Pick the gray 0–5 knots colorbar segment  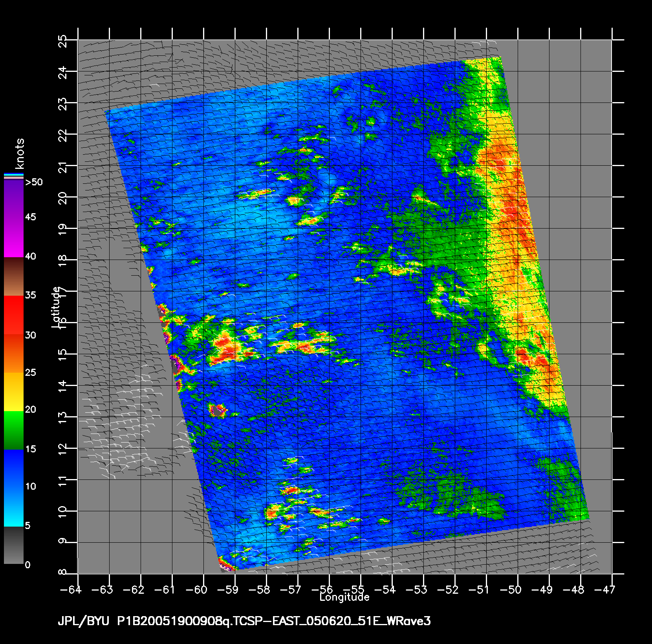(14, 545)
